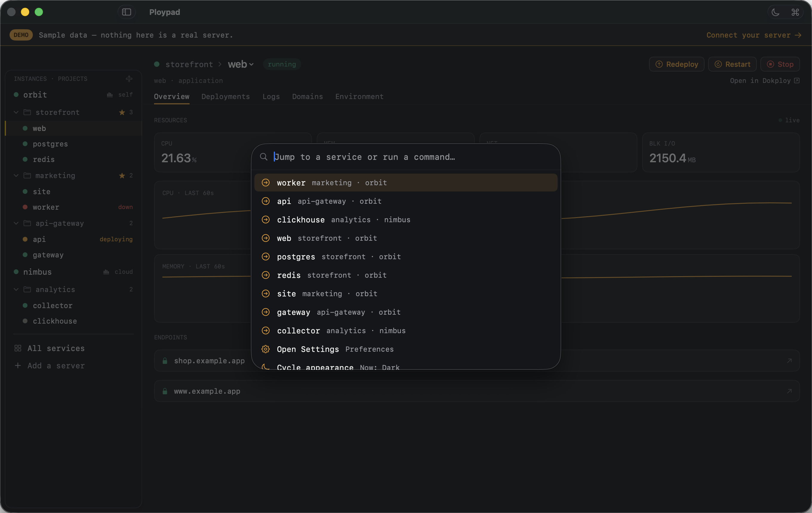Follow the Connect your server link
Viewport: 812px width, 513px height.
click(754, 35)
